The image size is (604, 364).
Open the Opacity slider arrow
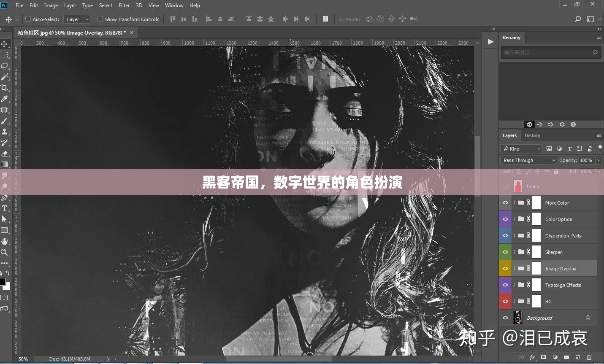(599, 160)
